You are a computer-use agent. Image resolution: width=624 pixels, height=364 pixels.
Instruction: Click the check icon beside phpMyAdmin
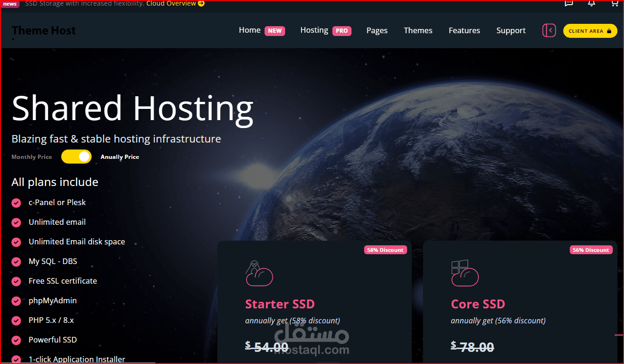(16, 301)
